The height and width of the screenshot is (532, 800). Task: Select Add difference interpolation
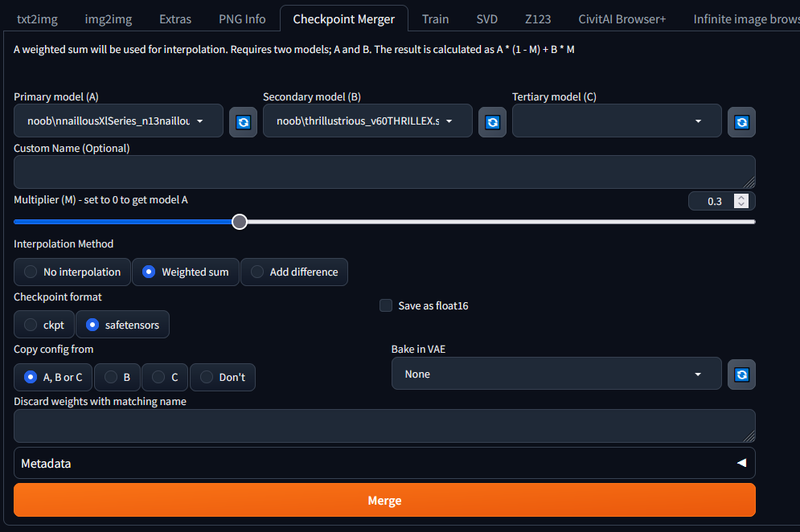click(294, 272)
